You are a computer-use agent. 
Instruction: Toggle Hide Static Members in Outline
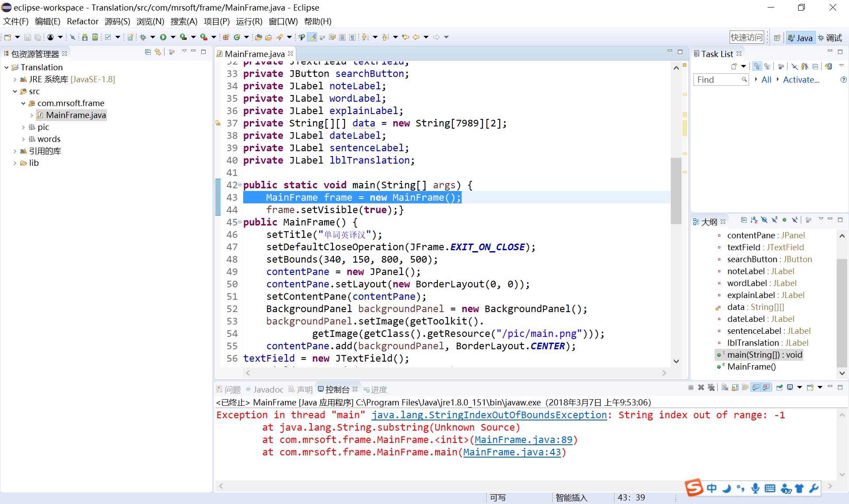click(x=774, y=220)
